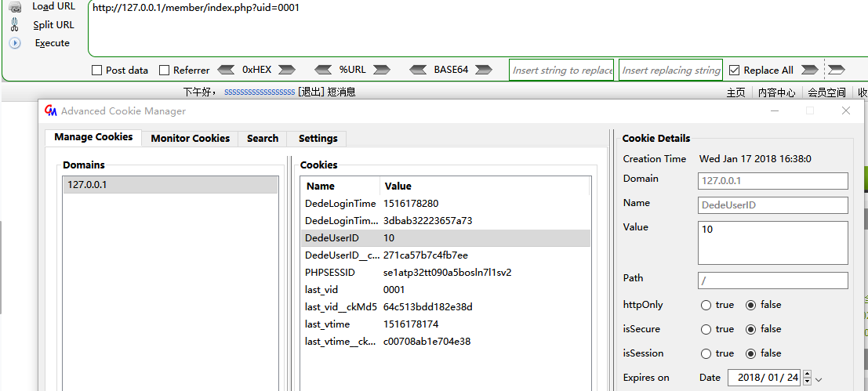
Task: Open the Expires on date dropdown
Action: (819, 378)
